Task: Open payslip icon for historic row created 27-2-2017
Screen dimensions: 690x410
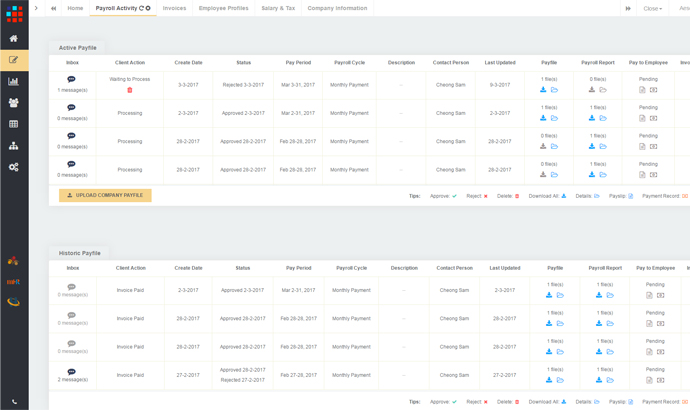Action: 649,380
